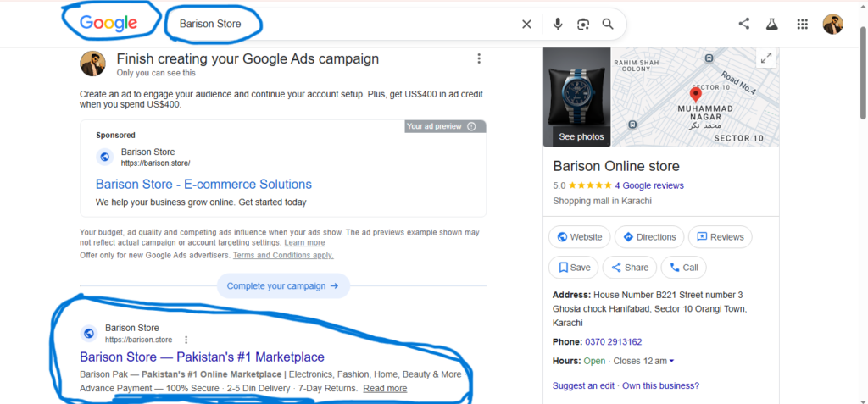Viewport: 868px width, 404px height.
Task: Open the three-dot menu on Ads campaign card
Action: [x=479, y=58]
